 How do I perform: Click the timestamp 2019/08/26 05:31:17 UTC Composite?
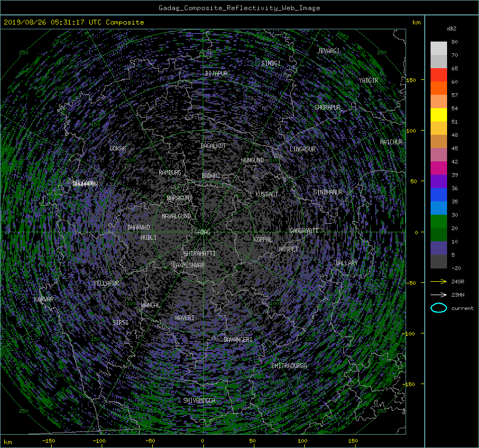coord(73,22)
